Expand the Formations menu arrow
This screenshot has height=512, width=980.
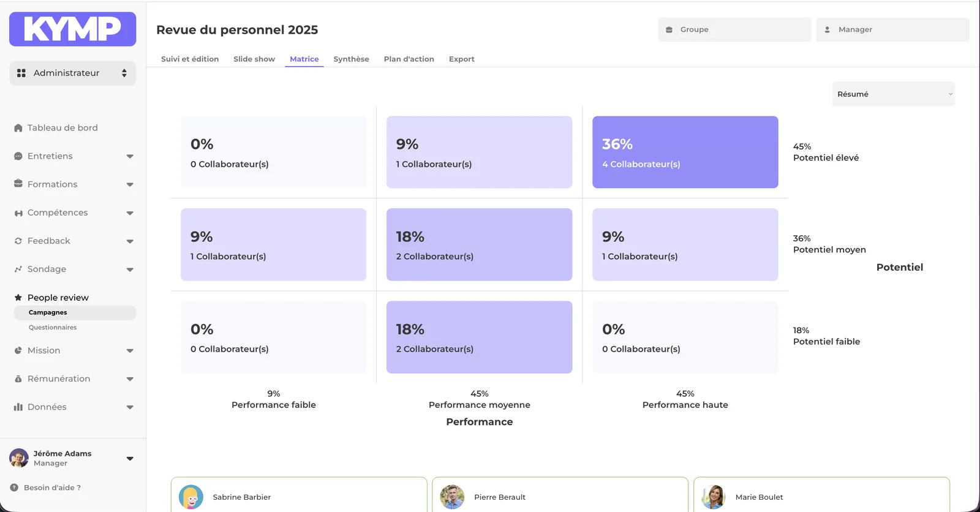click(x=130, y=184)
